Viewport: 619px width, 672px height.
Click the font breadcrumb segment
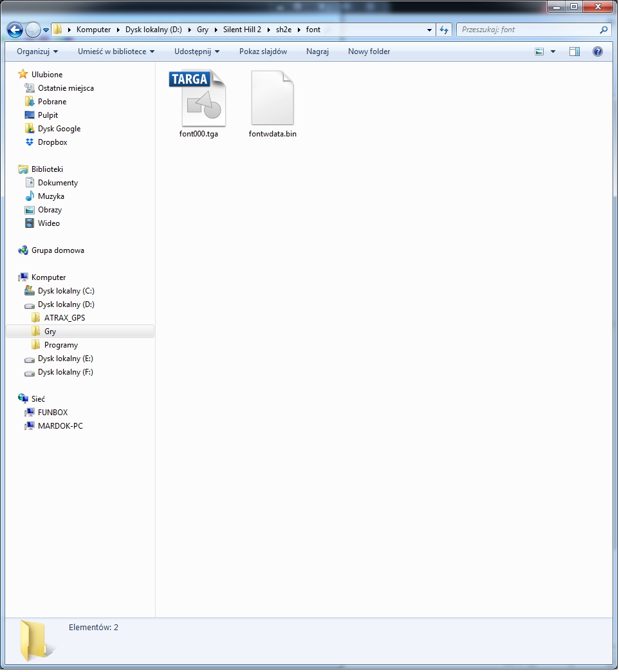(313, 30)
